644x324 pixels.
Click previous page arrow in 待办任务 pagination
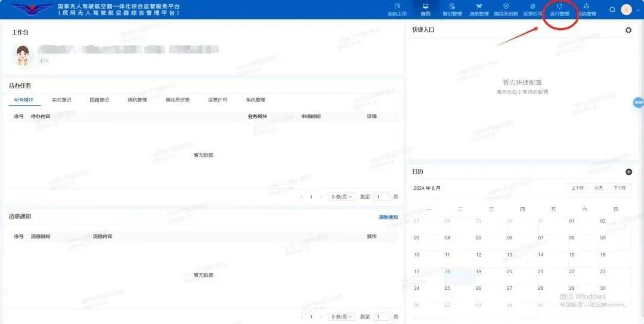point(302,197)
